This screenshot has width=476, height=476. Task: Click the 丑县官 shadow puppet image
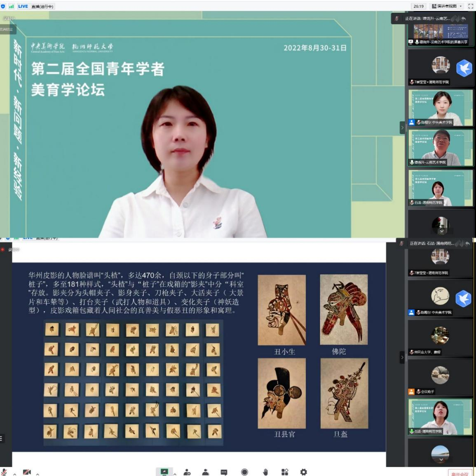point(282,394)
